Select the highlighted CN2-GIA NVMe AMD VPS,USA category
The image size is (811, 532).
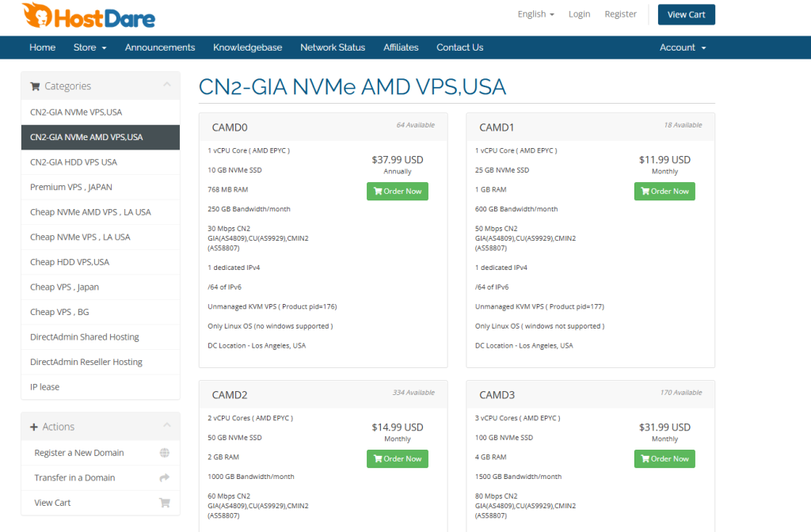[101, 137]
